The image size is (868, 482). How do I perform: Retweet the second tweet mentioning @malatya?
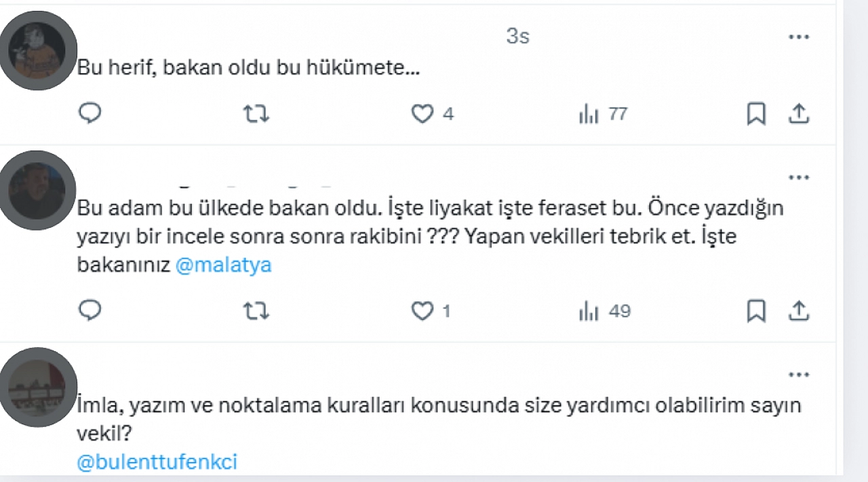point(256,311)
